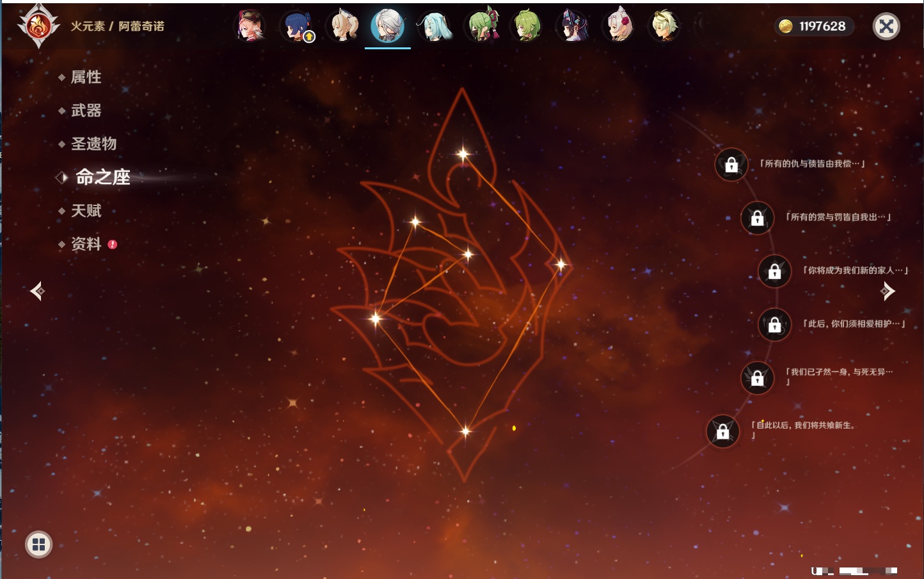Open locked constellation 「此后,你们须相爱相护…」

click(x=775, y=324)
